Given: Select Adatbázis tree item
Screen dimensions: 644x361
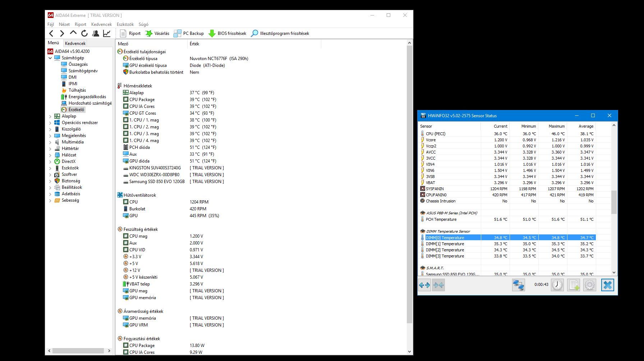Looking at the screenshot, I should (71, 194).
